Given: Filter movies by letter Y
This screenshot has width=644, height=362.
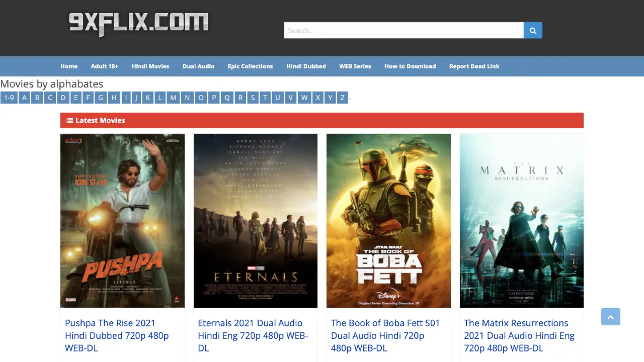Looking at the screenshot, I should point(330,98).
